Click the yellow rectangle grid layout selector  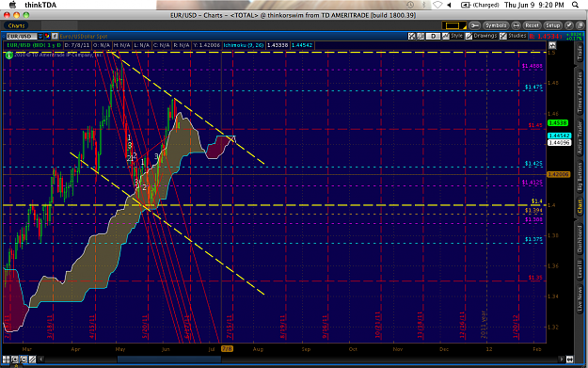(x=453, y=25)
